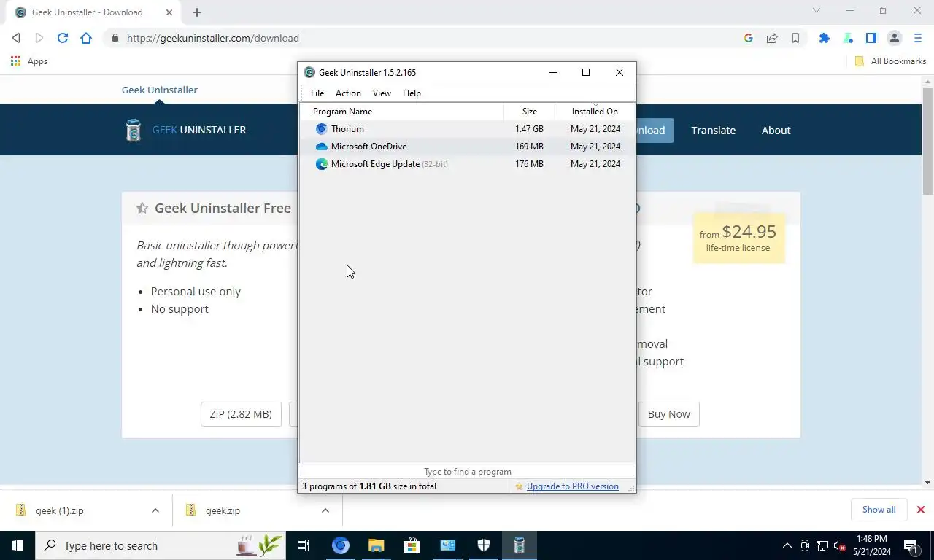
Task: Open the browser main menu icon
Action: [918, 38]
